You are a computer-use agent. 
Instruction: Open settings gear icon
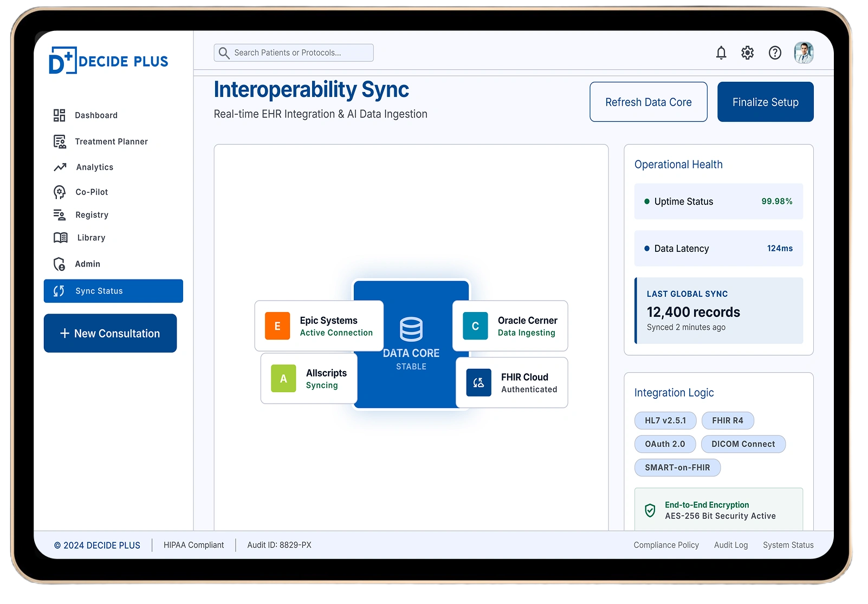(748, 53)
